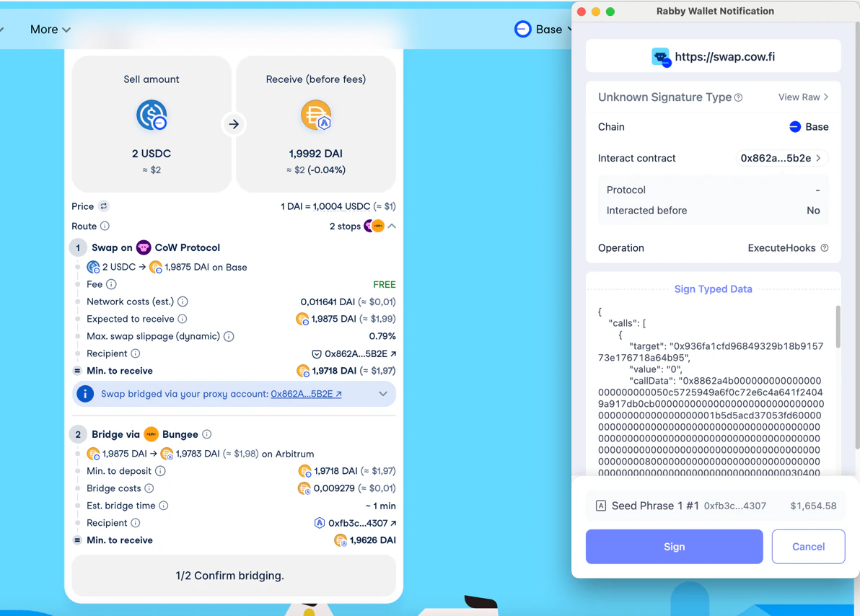
Task: Open the Bungee info icon
Action: [207, 434]
